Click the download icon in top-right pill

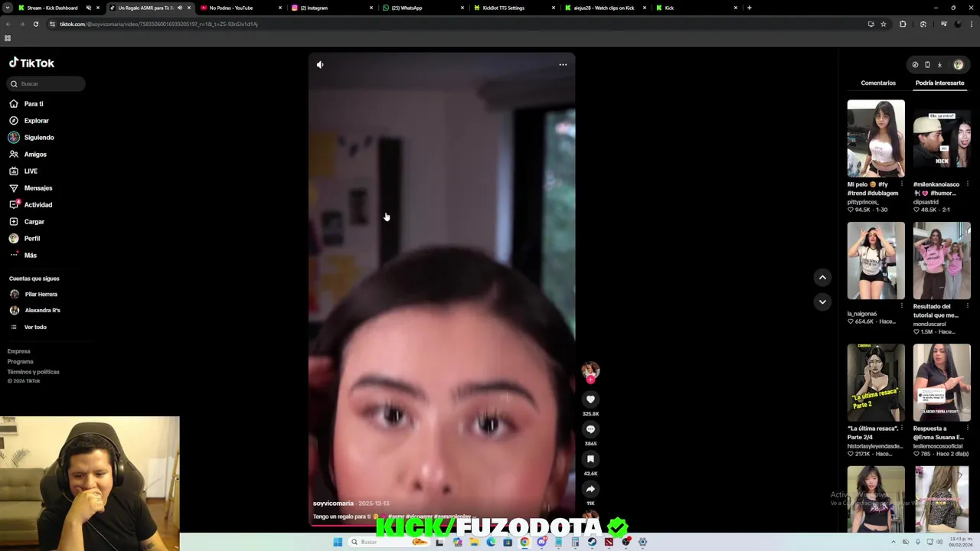[x=939, y=65]
